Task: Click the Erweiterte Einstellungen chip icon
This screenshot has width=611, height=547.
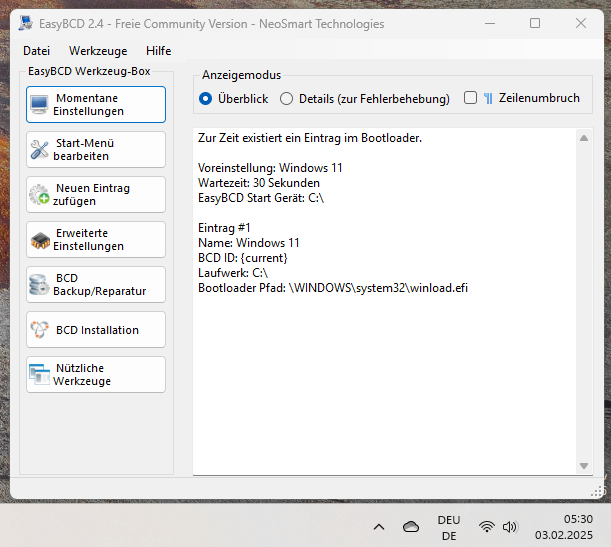Action: (x=40, y=240)
